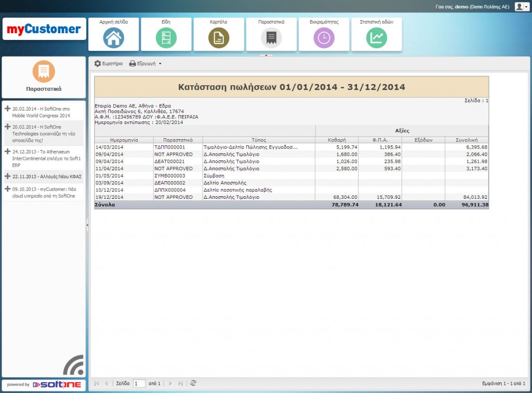Click the Εξαγωγή printer icon
The height and width of the screenshot is (393, 532).
[132, 63]
